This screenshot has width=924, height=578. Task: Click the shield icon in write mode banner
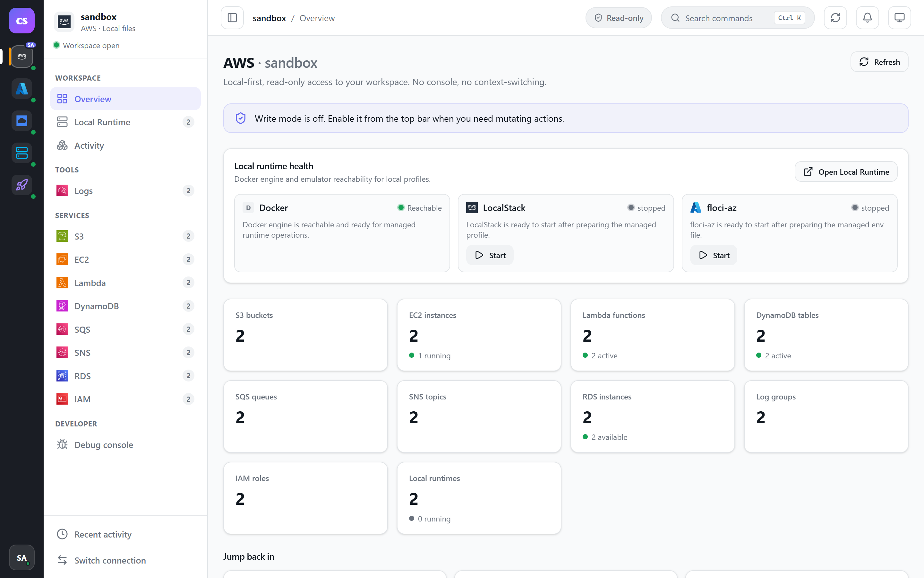click(x=241, y=118)
